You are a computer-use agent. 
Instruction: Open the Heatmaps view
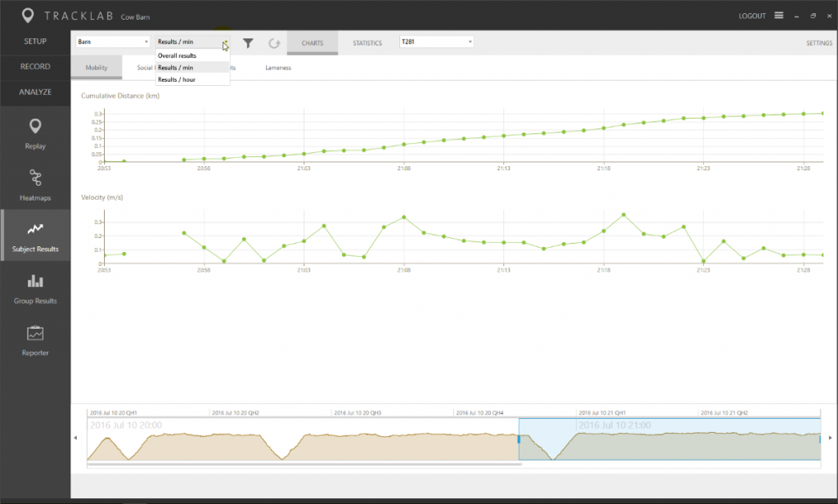click(x=34, y=184)
